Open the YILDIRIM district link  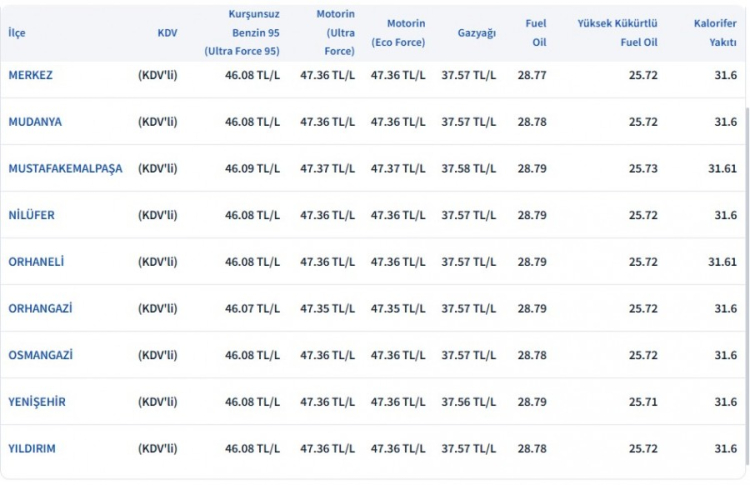tap(32, 449)
